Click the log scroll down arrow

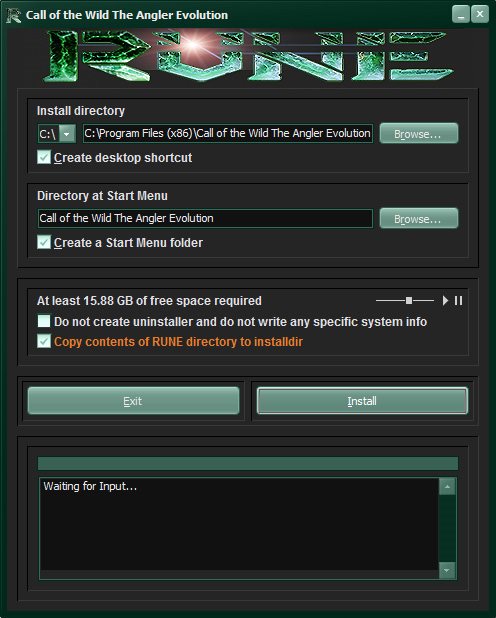[x=447, y=570]
